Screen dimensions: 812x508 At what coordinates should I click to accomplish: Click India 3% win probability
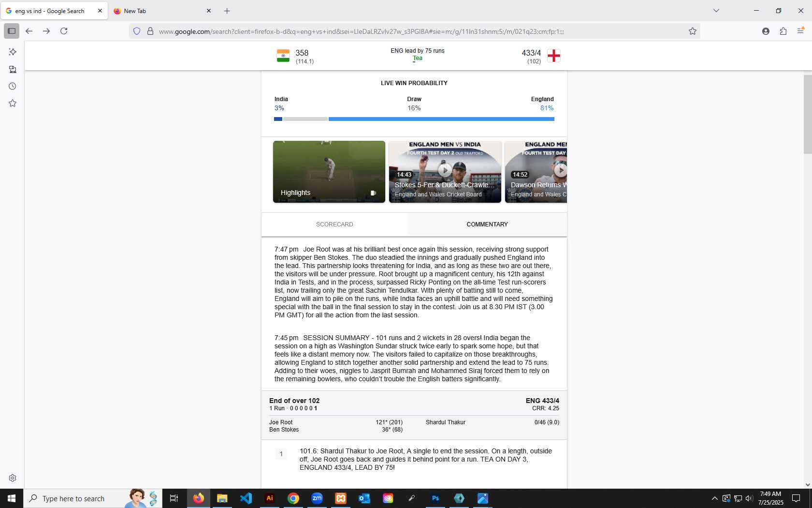point(279,108)
